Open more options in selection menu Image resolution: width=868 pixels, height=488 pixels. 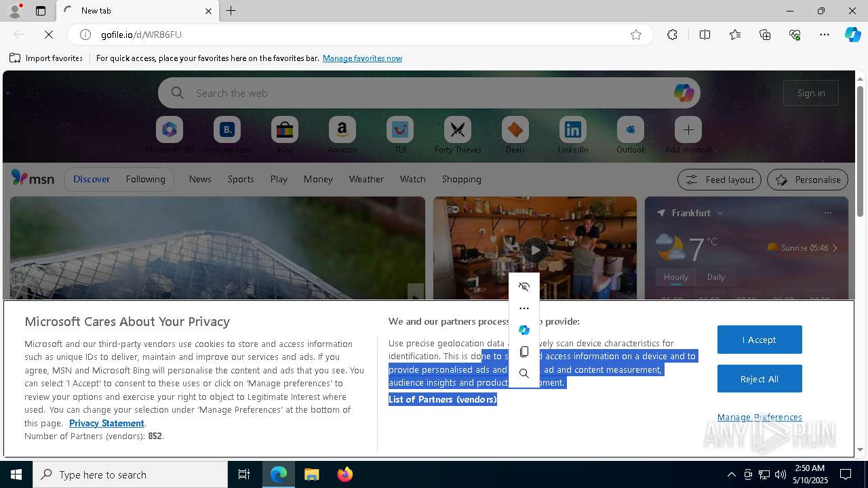pos(524,308)
